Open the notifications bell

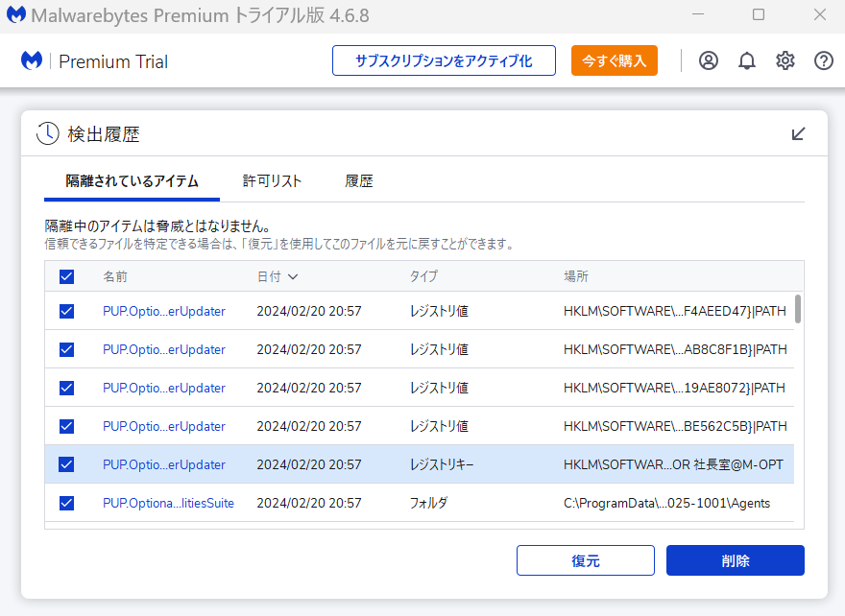746,60
